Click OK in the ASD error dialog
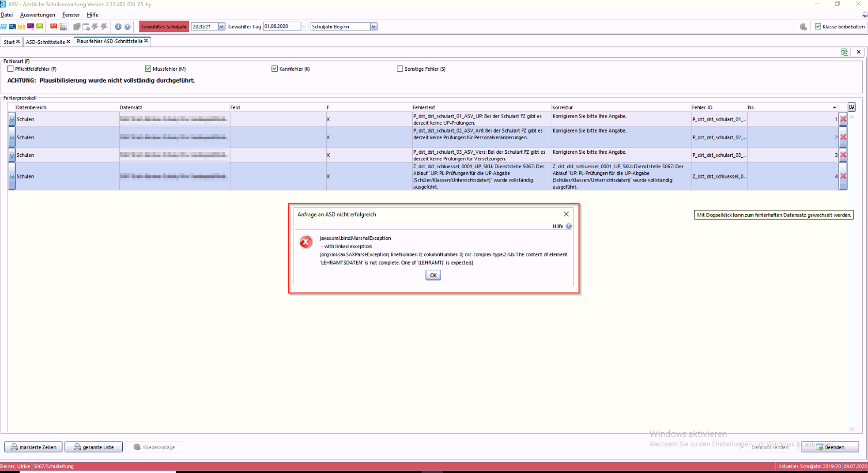 click(433, 275)
